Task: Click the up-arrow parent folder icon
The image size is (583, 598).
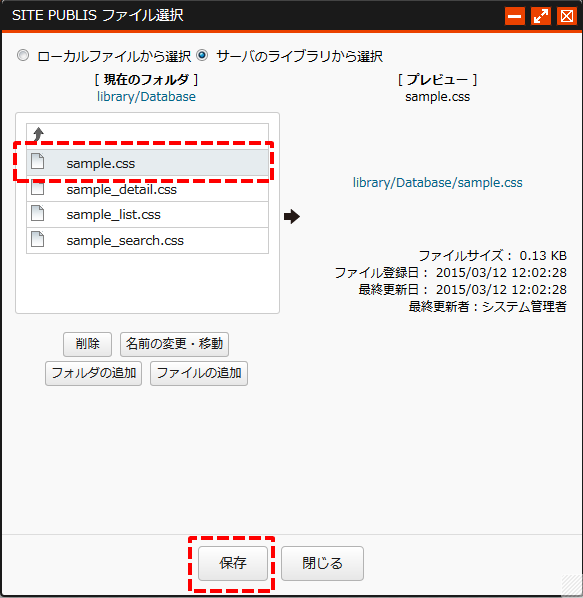Action: click(38, 135)
